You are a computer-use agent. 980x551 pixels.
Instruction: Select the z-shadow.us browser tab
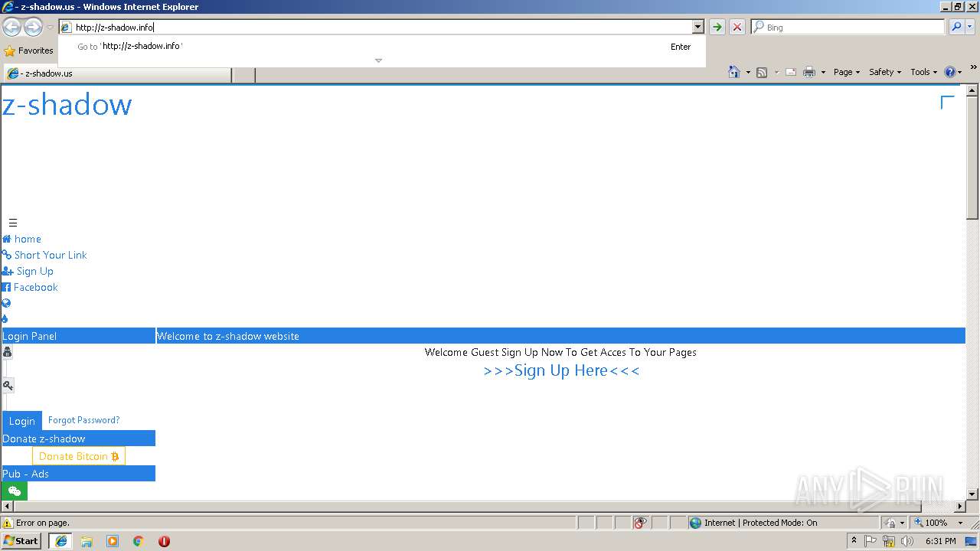117,73
